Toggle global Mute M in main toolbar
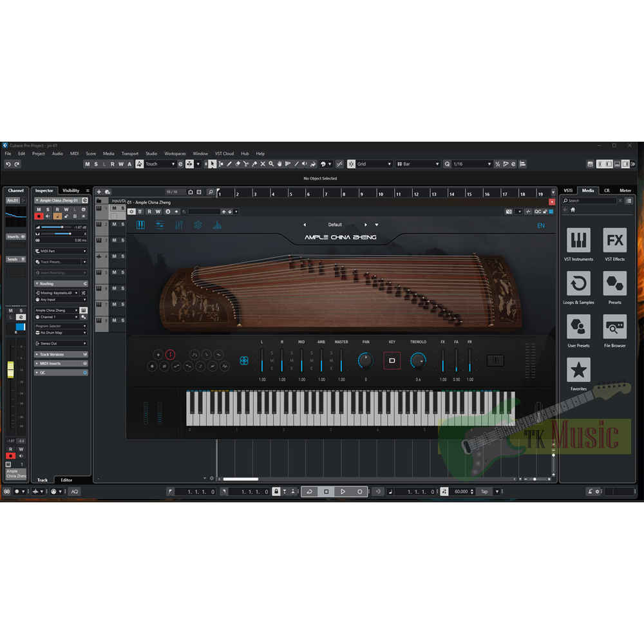Viewport: 644px width, 644px height. pyautogui.click(x=87, y=164)
